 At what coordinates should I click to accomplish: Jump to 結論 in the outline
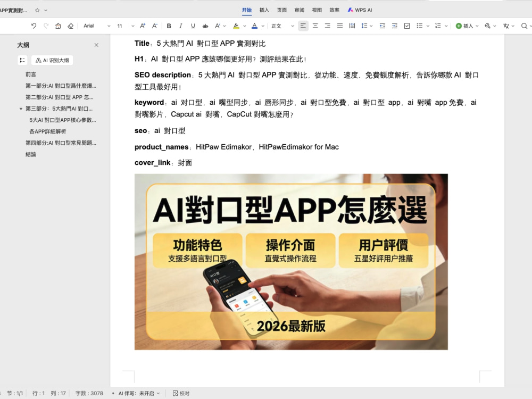(x=30, y=154)
